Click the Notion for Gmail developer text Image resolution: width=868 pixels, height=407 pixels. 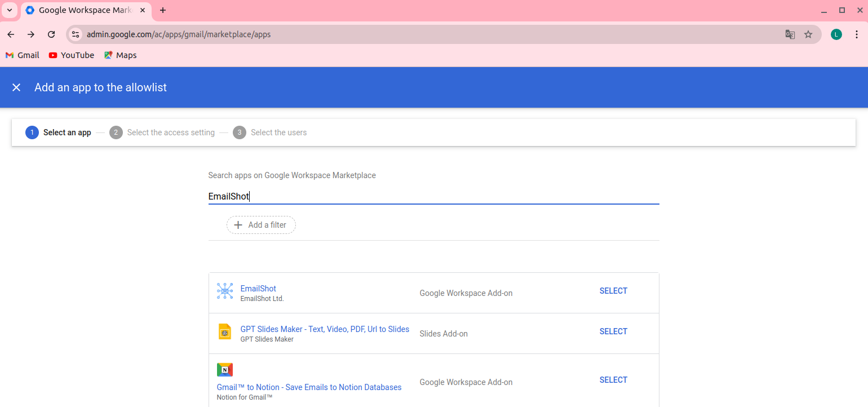tap(245, 397)
